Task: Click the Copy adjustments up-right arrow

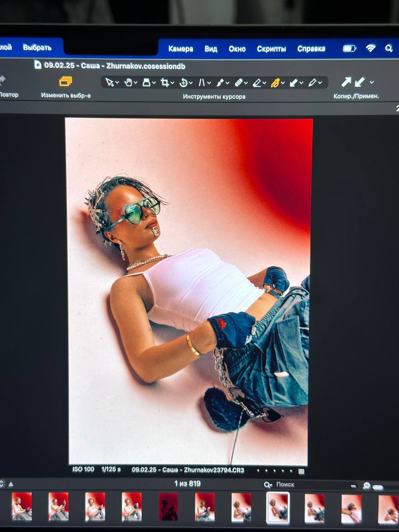Action: tap(346, 82)
